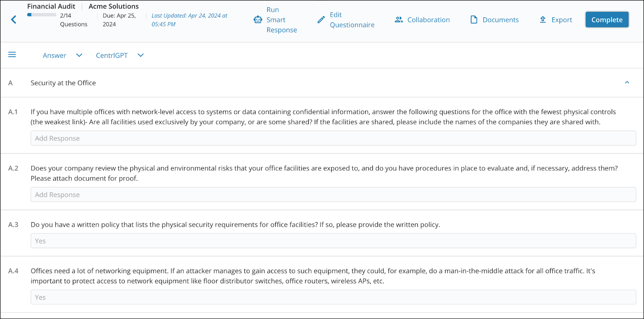Click the Smart Response robot icon
This screenshot has height=319, width=644.
(x=258, y=20)
